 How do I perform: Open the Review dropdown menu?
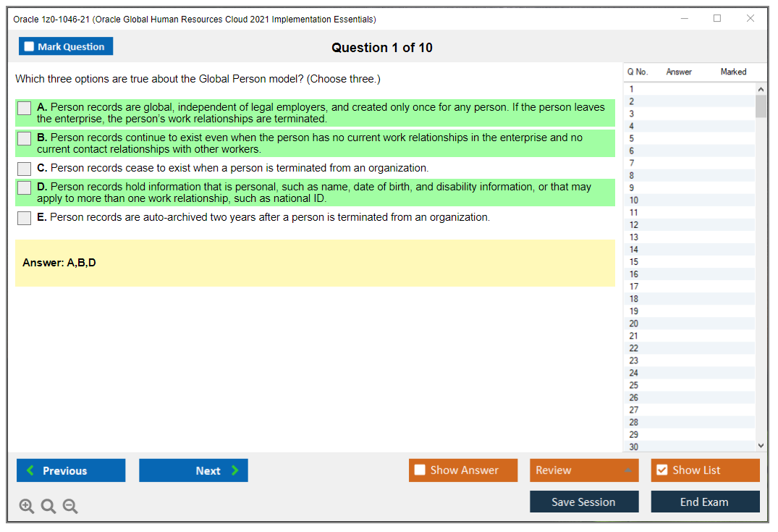(x=584, y=470)
